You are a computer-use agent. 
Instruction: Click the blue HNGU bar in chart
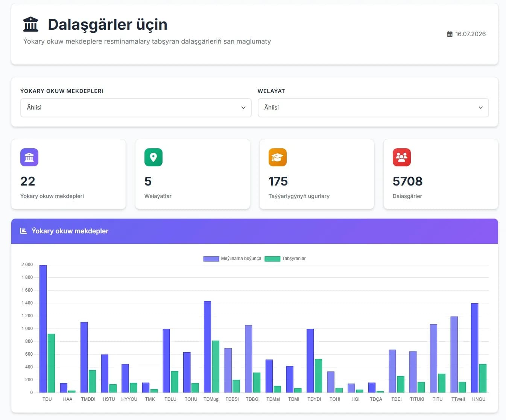(x=474, y=348)
